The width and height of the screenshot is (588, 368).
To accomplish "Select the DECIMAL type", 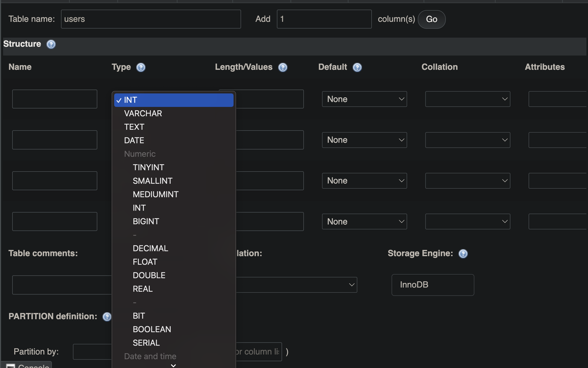I will pyautogui.click(x=174, y=248).
